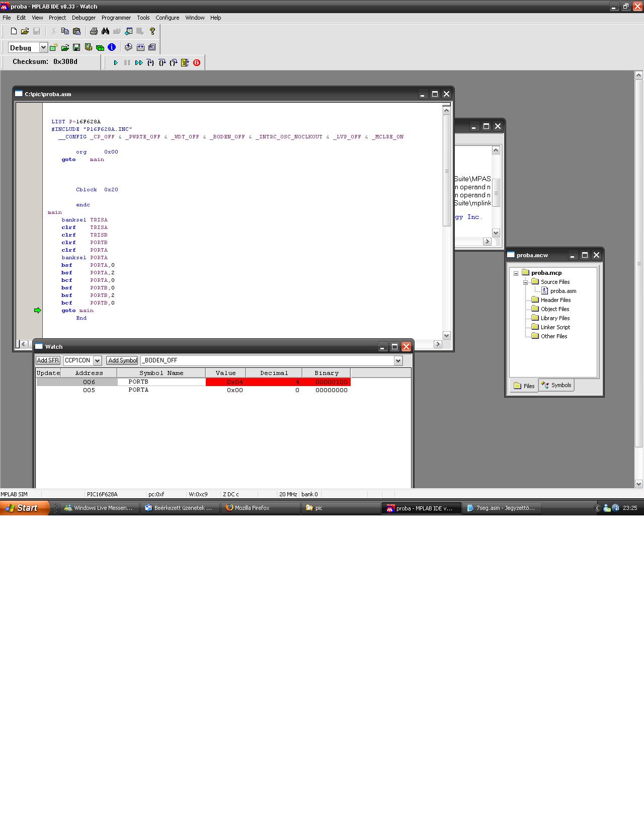Click the Animate double-arrow icon
The width and height of the screenshot is (644, 830).
pos(139,62)
